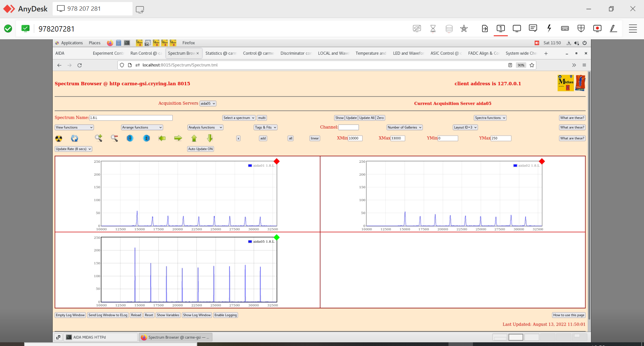The width and height of the screenshot is (644, 346).
Task: Switch to the Statistics browser tab
Action: click(220, 53)
